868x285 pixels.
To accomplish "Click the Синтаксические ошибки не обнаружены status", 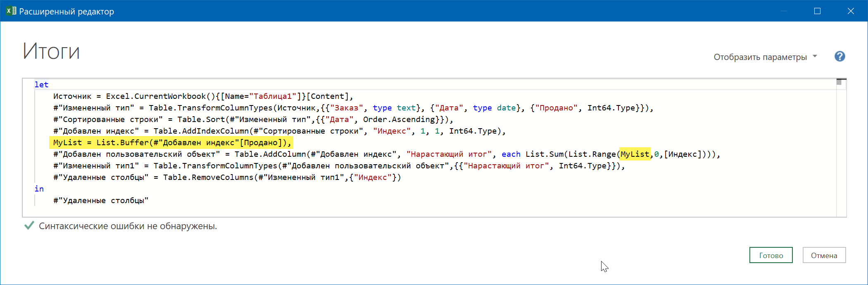I will pyautogui.click(x=128, y=226).
